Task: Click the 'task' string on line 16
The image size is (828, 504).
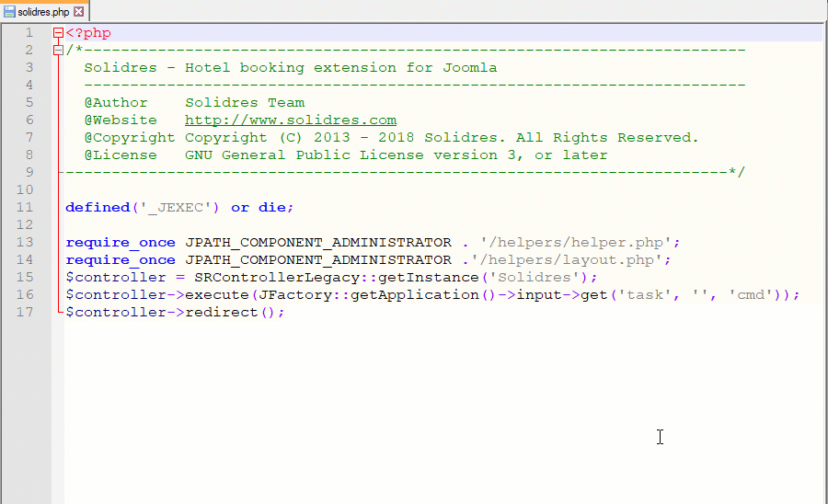Action: [x=645, y=294]
